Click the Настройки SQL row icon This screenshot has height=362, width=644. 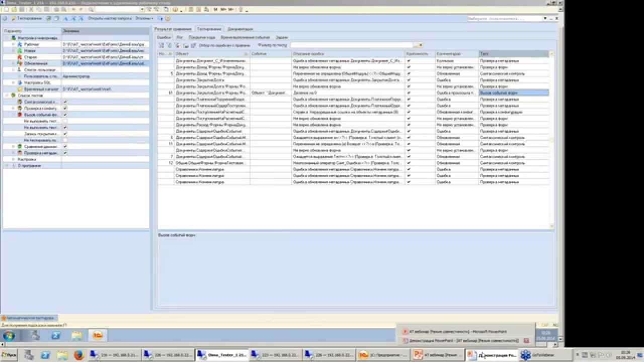pyautogui.click(x=20, y=82)
